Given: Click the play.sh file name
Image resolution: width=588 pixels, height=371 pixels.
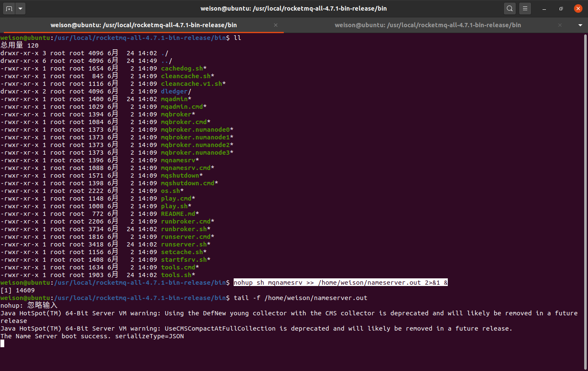Looking at the screenshot, I should [x=174, y=206].
